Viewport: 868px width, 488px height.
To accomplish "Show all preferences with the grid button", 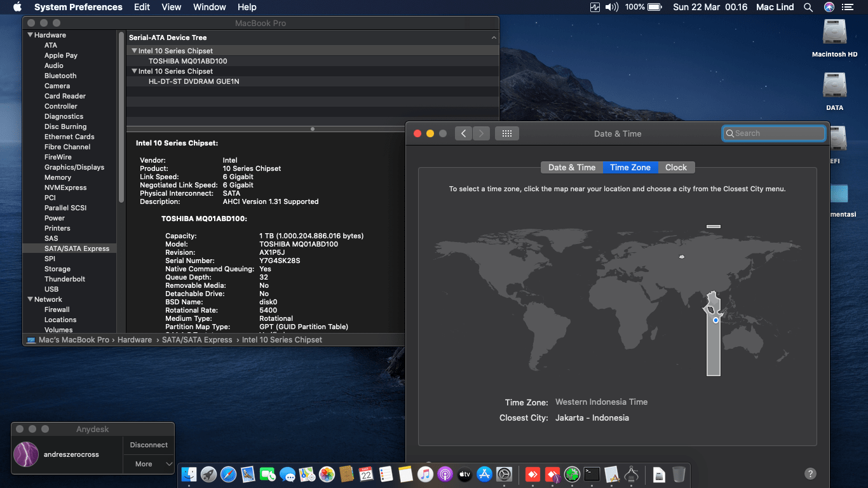I will 506,133.
